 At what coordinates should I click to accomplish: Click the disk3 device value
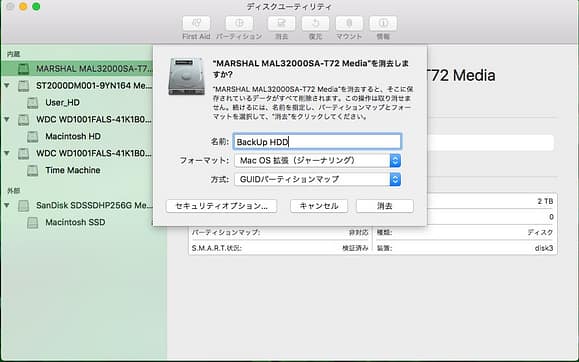point(544,248)
